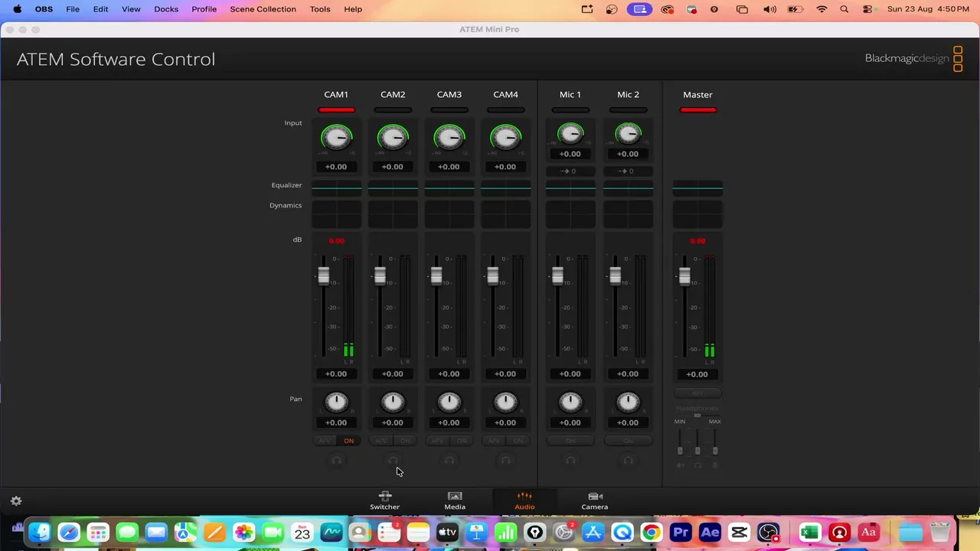Open the Docks menu
Image resolution: width=980 pixels, height=551 pixels.
166,9
